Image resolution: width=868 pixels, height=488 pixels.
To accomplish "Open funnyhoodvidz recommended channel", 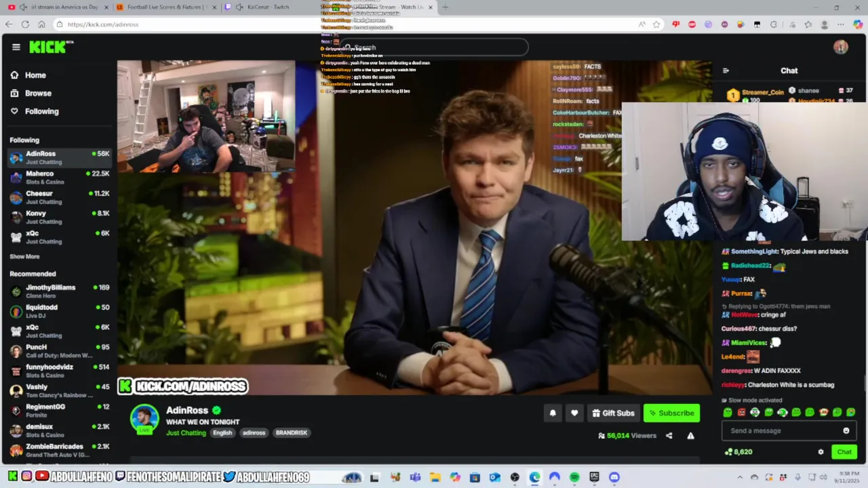I will [x=60, y=371].
